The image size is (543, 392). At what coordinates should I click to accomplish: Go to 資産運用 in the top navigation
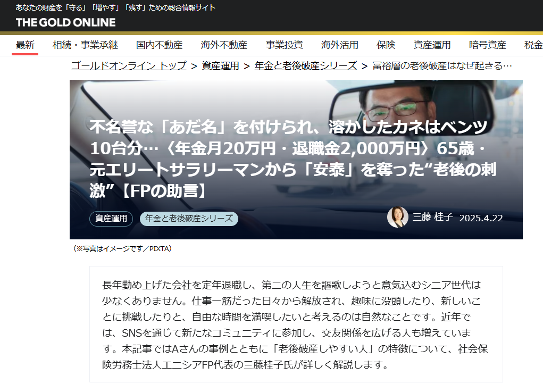coord(432,45)
